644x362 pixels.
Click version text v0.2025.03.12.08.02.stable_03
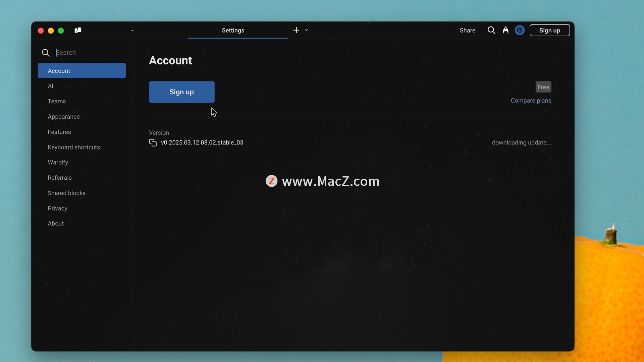(x=202, y=143)
